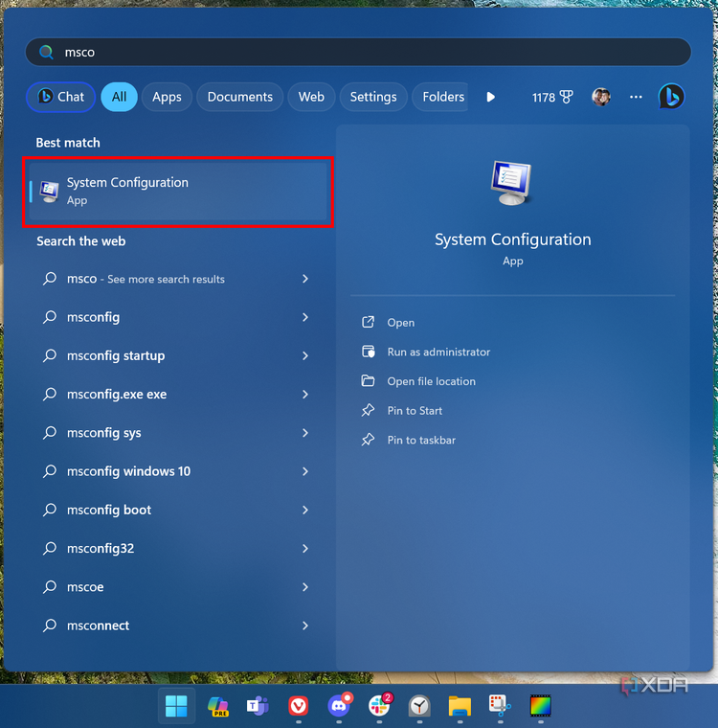Expand chevron next to msconfig.exe exe
This screenshot has width=718, height=728.
[305, 395]
